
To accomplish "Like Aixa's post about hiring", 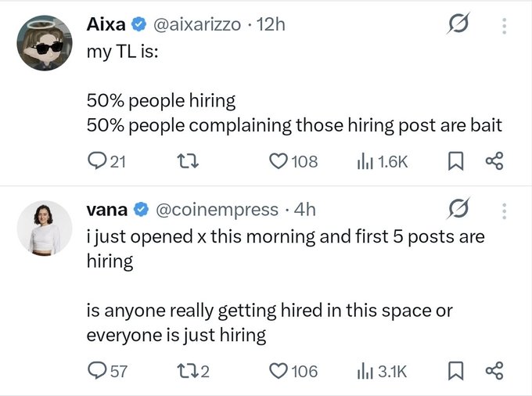I will point(279,162).
